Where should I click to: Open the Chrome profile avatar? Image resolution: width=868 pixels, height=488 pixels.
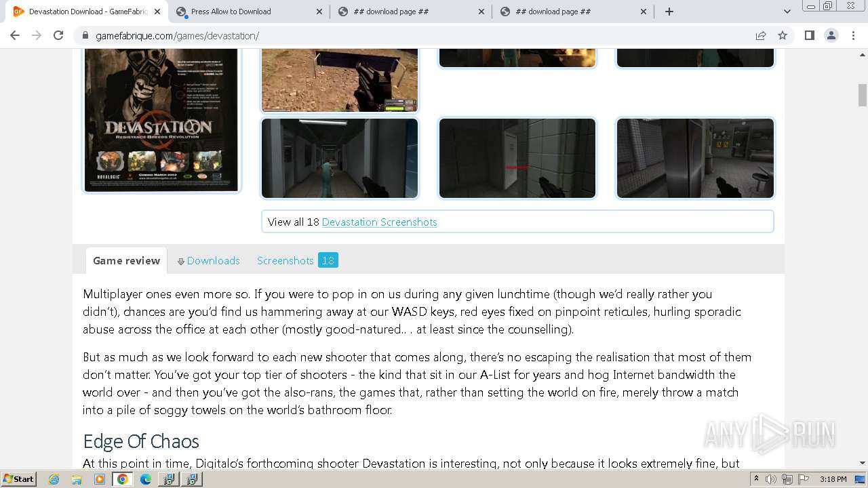coord(831,35)
